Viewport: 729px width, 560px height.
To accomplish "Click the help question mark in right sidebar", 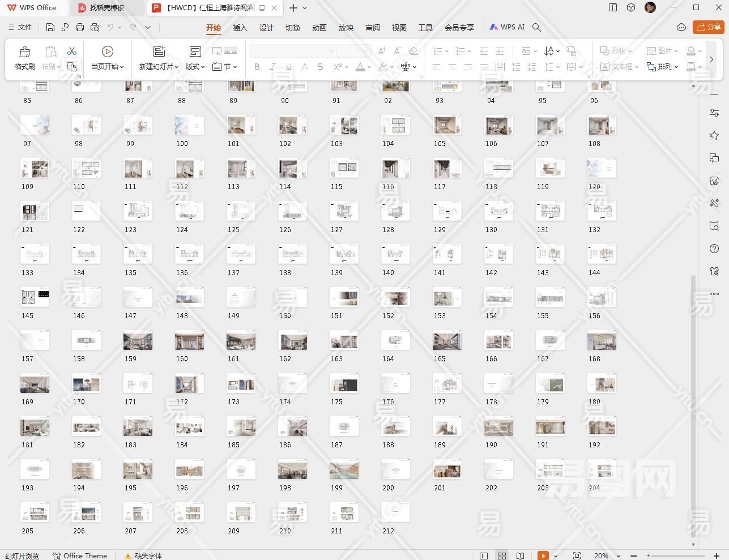I will pyautogui.click(x=714, y=249).
